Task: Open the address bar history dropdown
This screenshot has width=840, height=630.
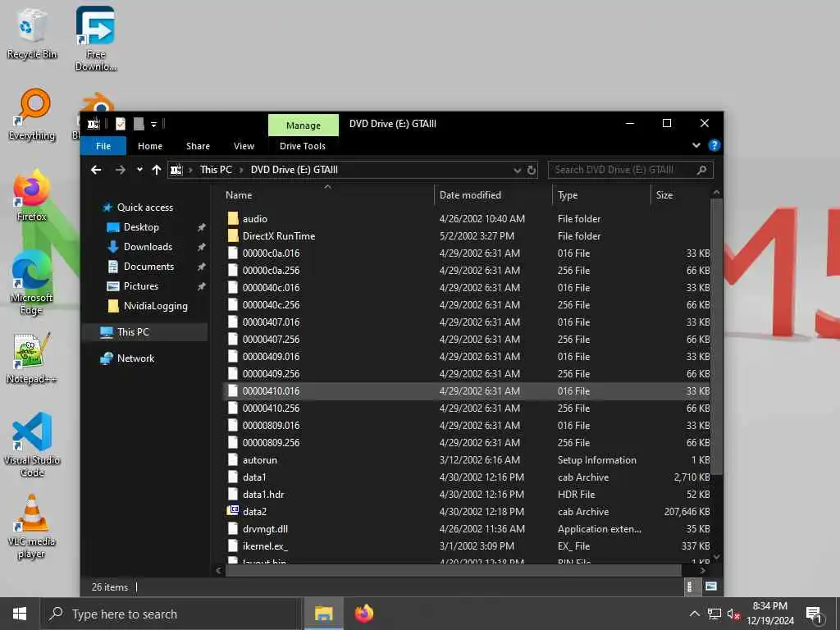Action: [x=517, y=170]
